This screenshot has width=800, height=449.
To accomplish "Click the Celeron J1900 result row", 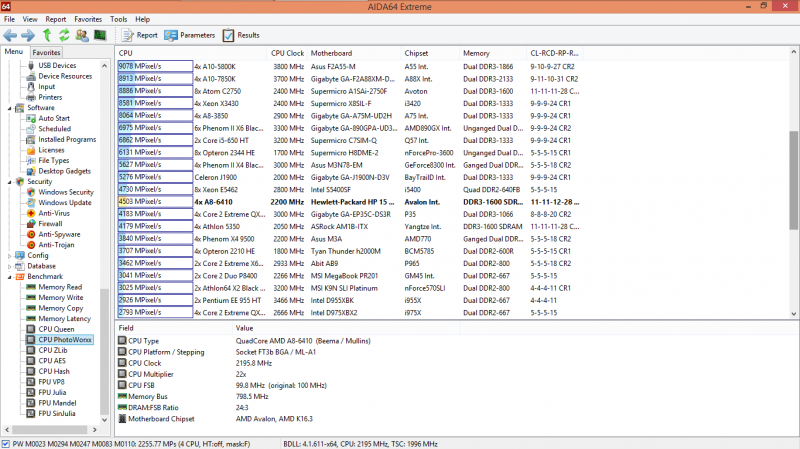I will [349, 177].
